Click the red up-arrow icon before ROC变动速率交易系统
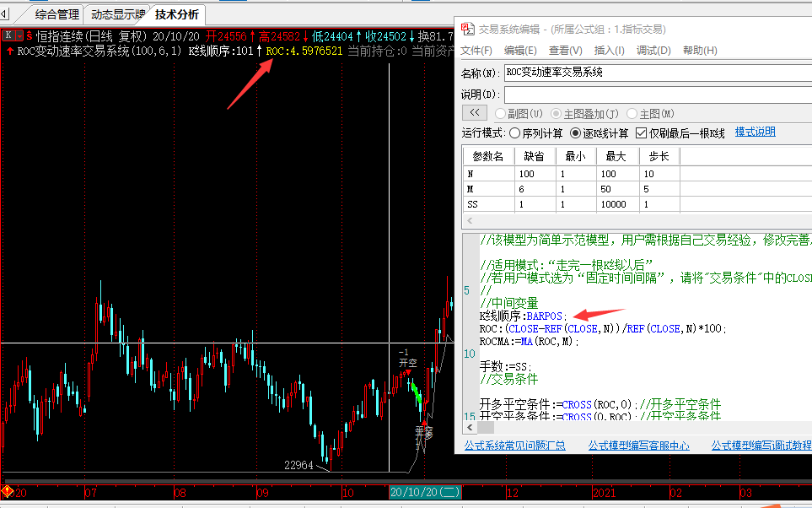The height and width of the screenshot is (508, 812). coord(9,51)
